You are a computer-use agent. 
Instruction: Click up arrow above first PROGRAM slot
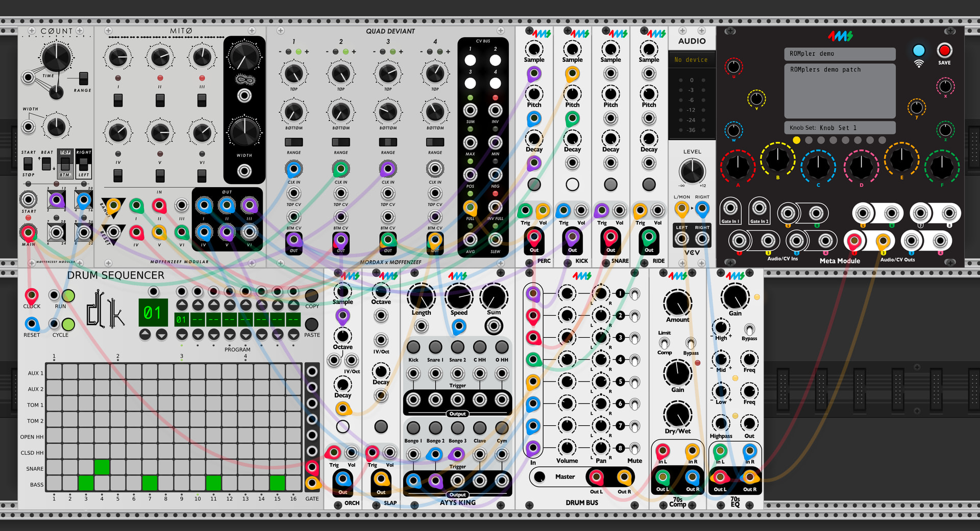pyautogui.click(x=181, y=305)
